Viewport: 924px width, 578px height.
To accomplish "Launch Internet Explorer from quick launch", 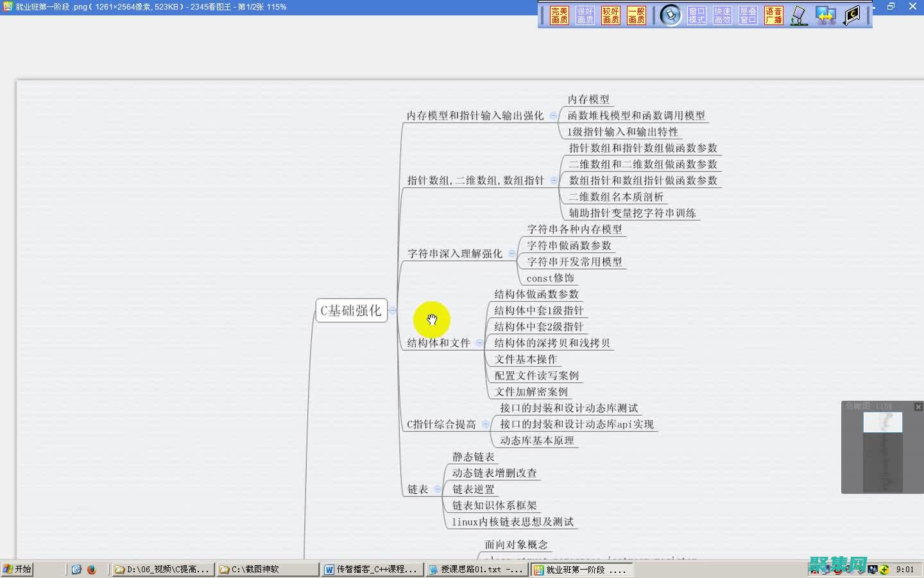I will click(77, 569).
